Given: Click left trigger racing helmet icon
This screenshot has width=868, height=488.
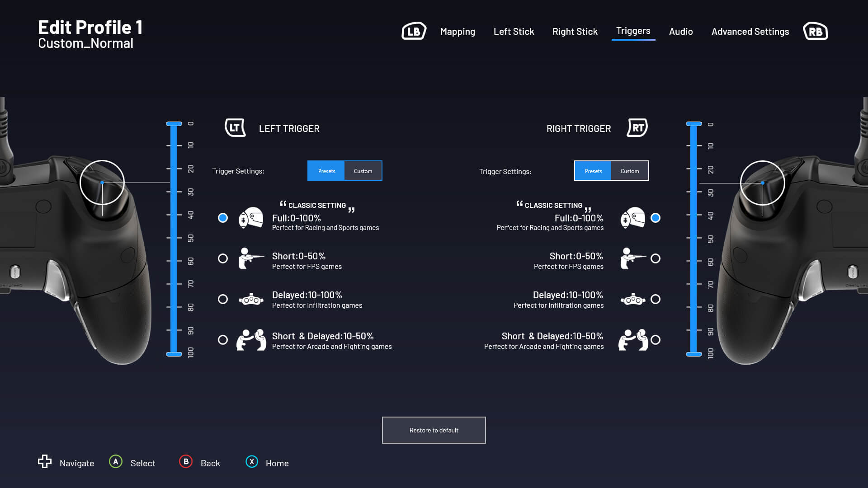Looking at the screenshot, I should pyautogui.click(x=251, y=218).
